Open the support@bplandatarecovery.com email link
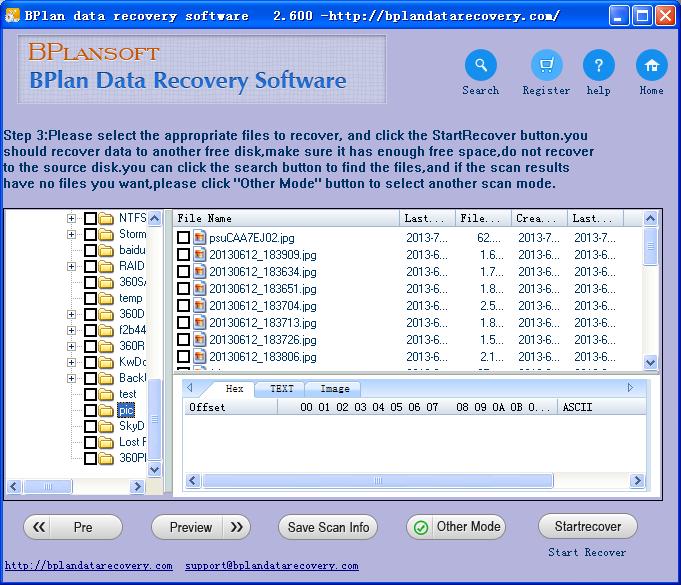Viewport: 681px width, 585px height. 272,565
